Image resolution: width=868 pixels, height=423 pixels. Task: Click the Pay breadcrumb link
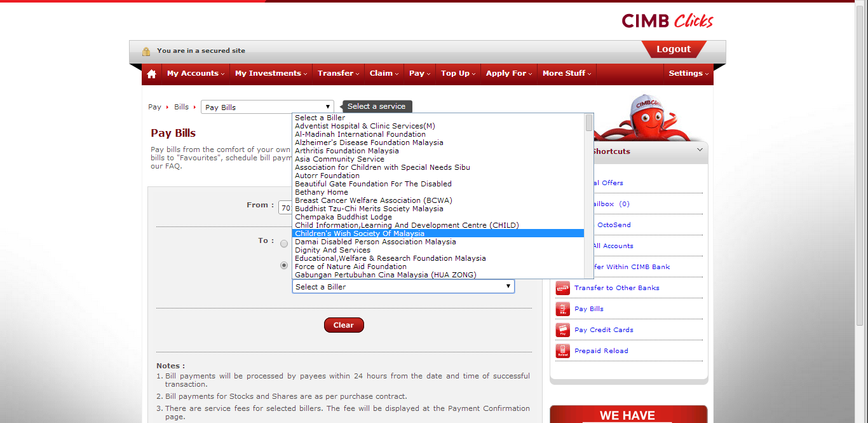click(x=154, y=107)
